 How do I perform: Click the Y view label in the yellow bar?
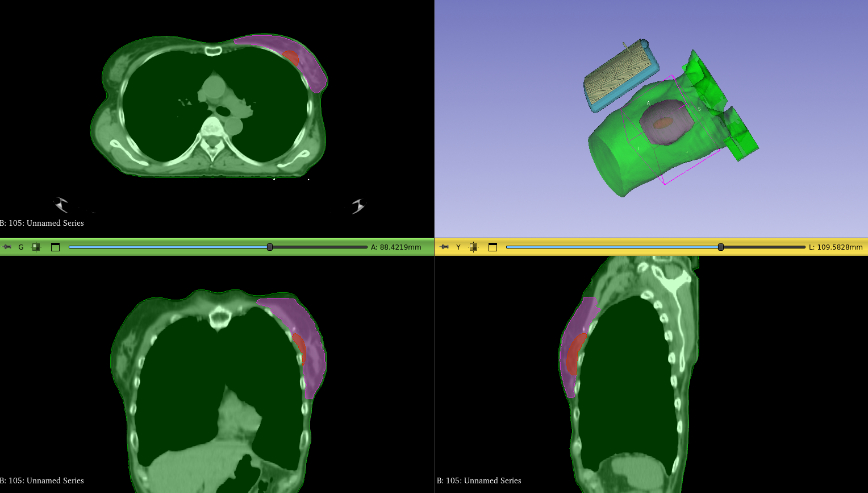pos(458,247)
